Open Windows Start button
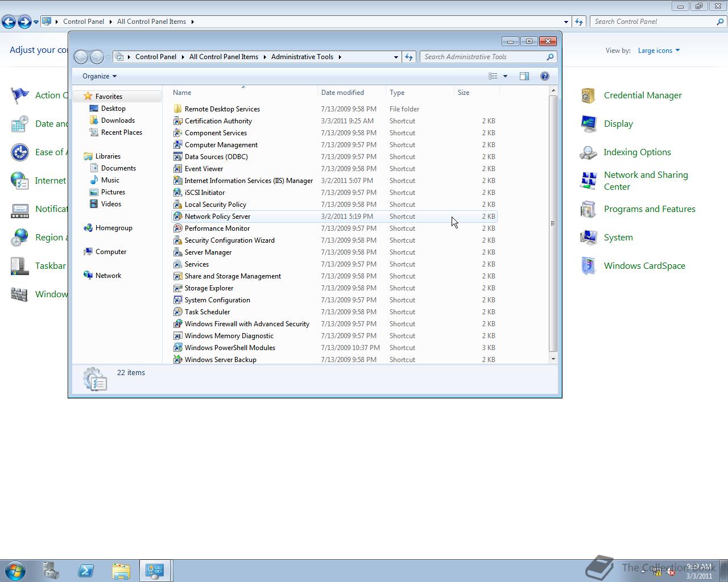The height and width of the screenshot is (582, 728). (15, 571)
